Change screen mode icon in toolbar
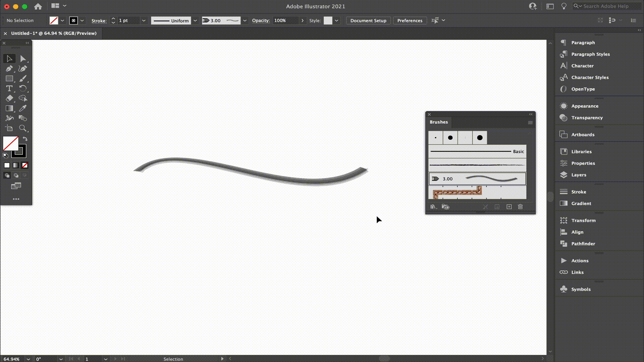This screenshot has height=362, width=644. (x=16, y=186)
